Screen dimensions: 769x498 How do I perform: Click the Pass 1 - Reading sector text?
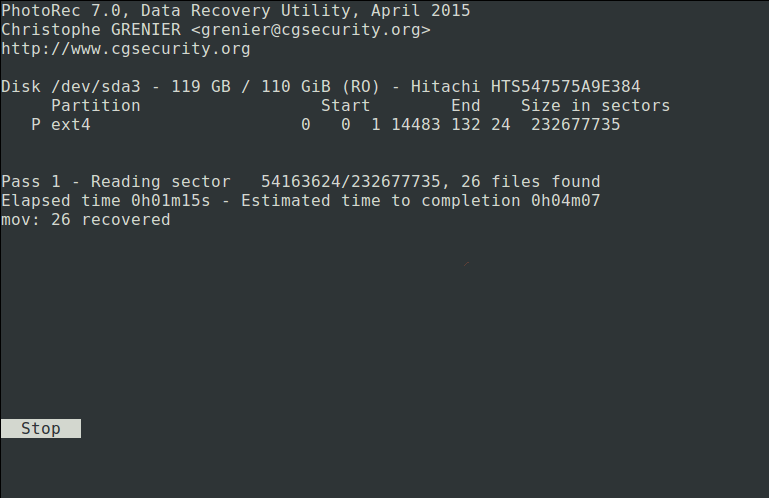[115, 182]
